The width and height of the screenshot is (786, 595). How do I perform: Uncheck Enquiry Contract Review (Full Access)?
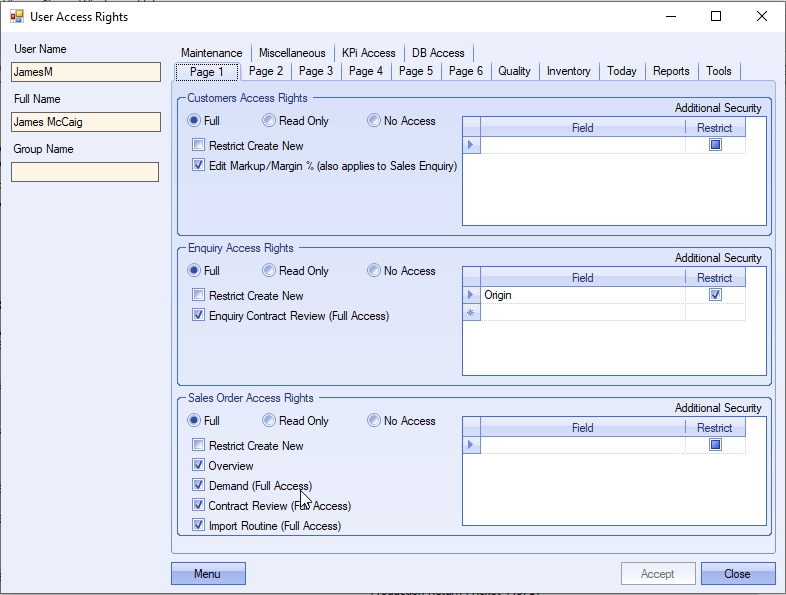coord(199,316)
